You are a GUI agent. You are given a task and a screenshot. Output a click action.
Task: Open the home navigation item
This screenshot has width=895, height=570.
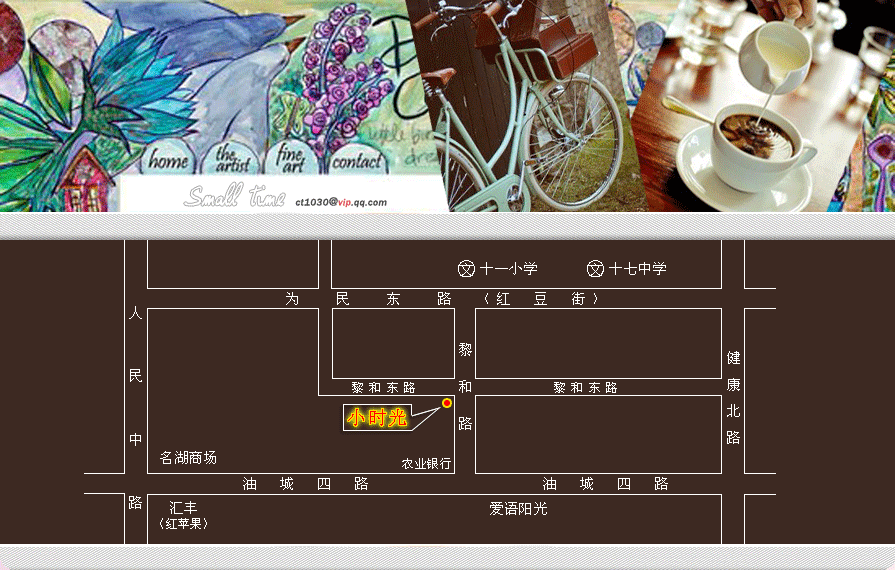(x=168, y=161)
